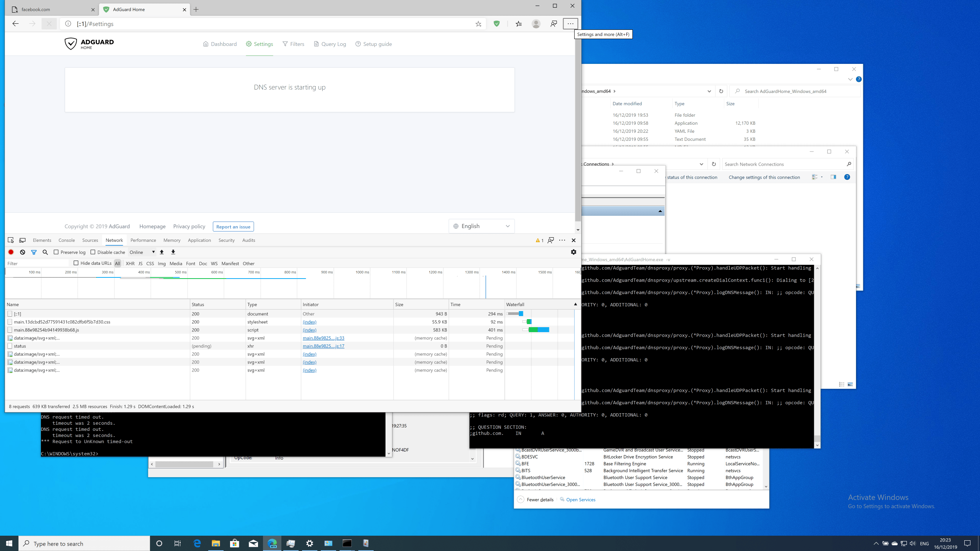980x551 pixels.
Task: Toggle device emulation in DevTools
Action: pos(23,240)
